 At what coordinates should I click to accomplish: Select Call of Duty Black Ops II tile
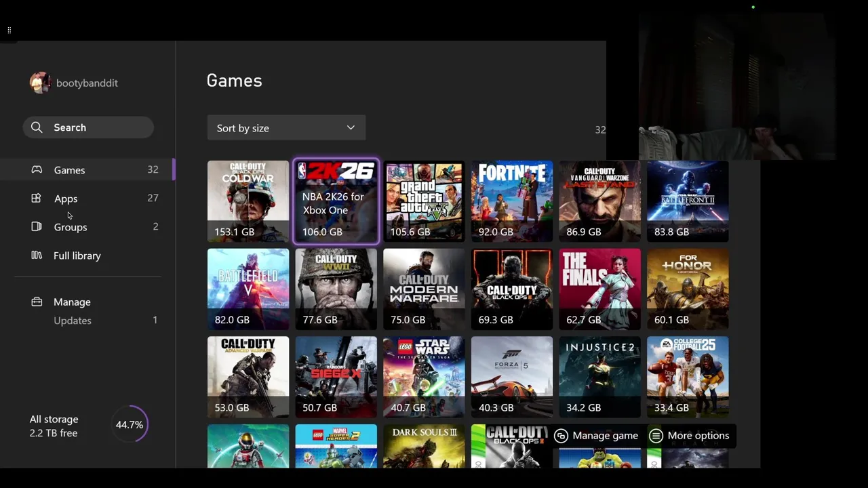coord(512,446)
